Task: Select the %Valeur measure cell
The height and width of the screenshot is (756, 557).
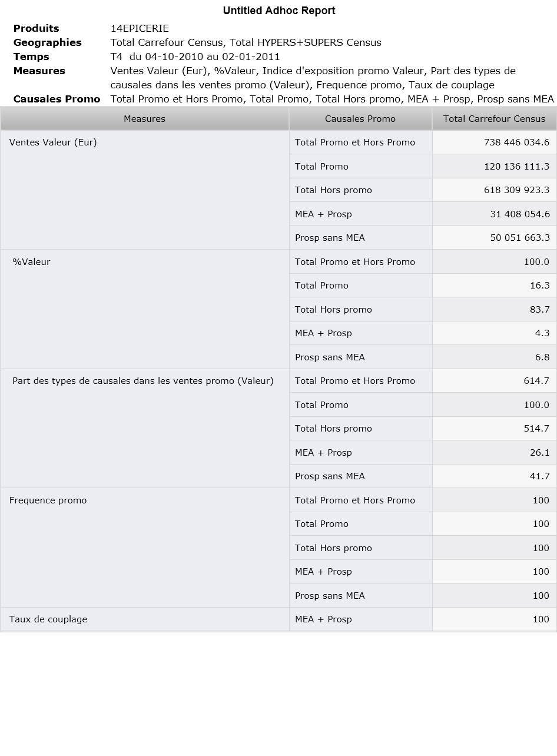Action: 145,309
